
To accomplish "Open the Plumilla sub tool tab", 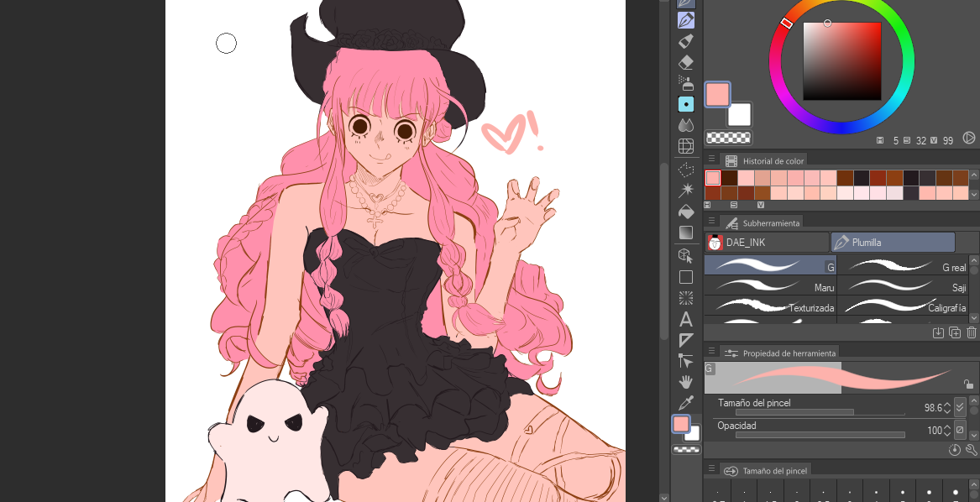I will 893,243.
